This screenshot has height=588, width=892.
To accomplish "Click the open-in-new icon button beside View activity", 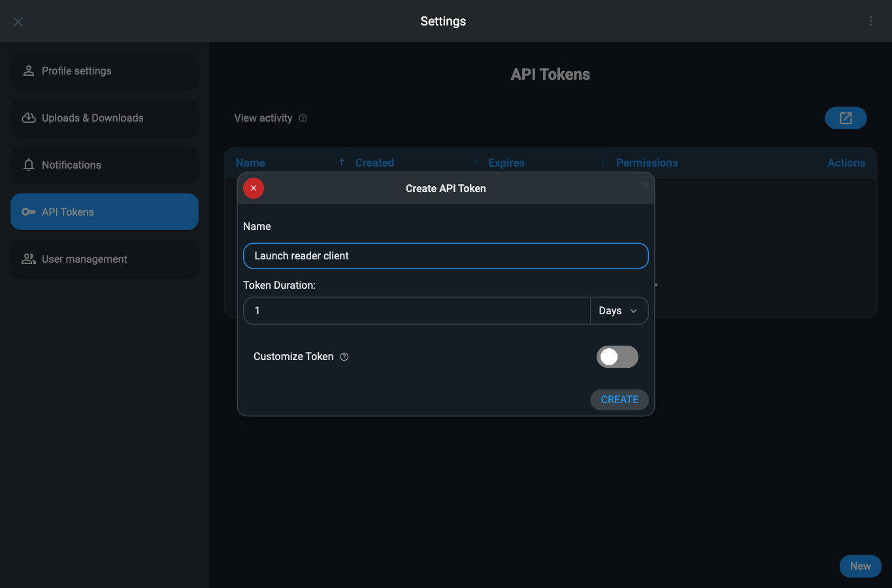I will click(x=846, y=118).
